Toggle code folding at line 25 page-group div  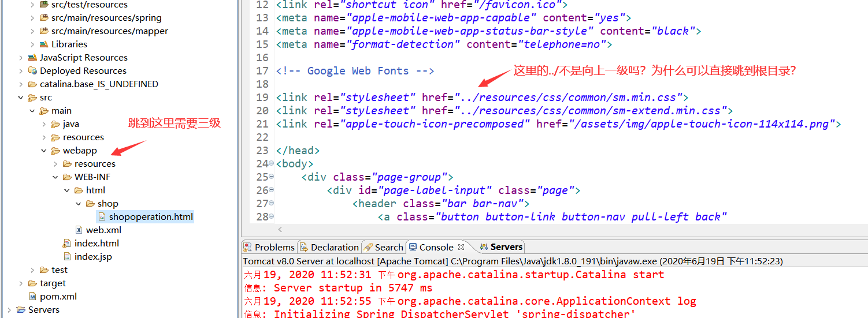pyautogui.click(x=272, y=177)
